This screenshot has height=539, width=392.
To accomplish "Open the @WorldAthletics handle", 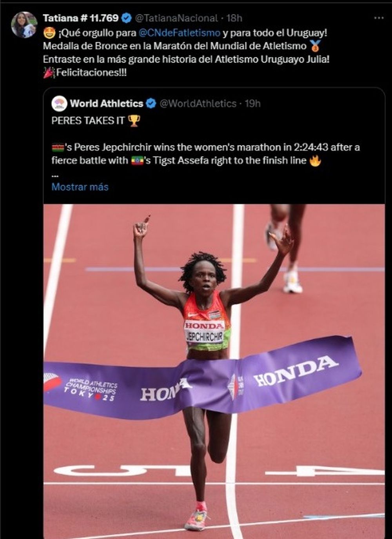I will click(x=198, y=104).
